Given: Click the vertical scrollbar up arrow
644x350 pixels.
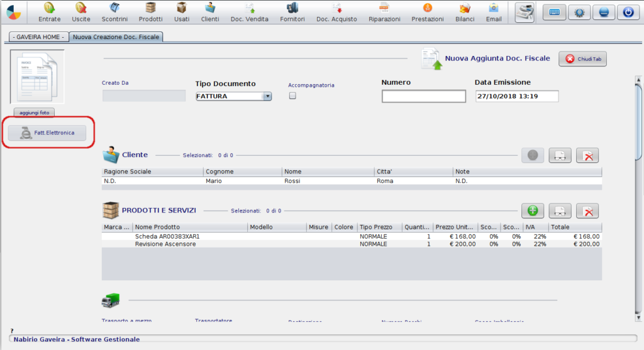Looking at the screenshot, I should (638, 79).
